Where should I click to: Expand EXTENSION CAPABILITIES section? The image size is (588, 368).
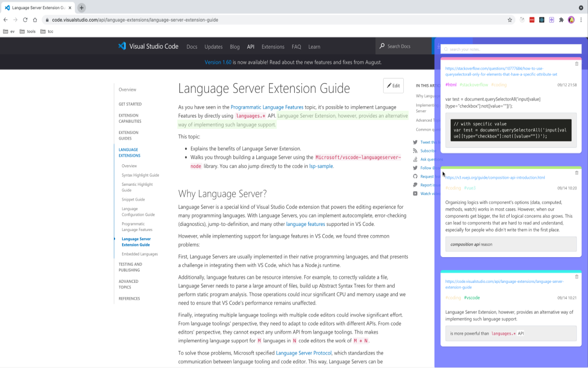tap(130, 118)
